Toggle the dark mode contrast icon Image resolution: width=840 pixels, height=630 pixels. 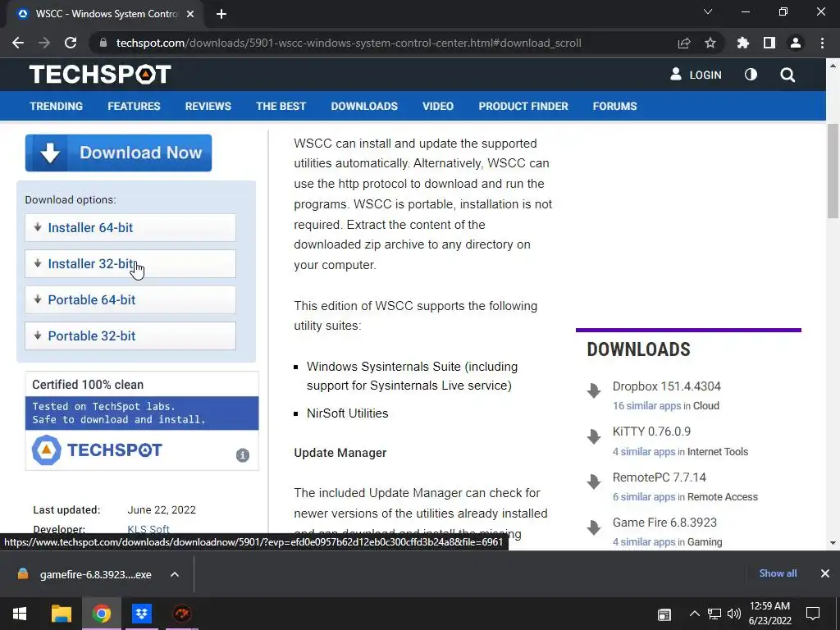point(751,75)
